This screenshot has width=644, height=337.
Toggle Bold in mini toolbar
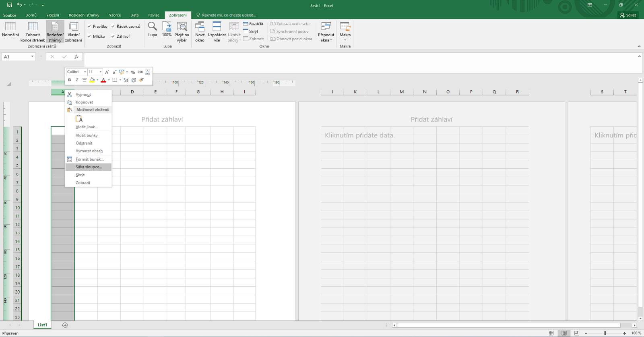click(x=70, y=80)
